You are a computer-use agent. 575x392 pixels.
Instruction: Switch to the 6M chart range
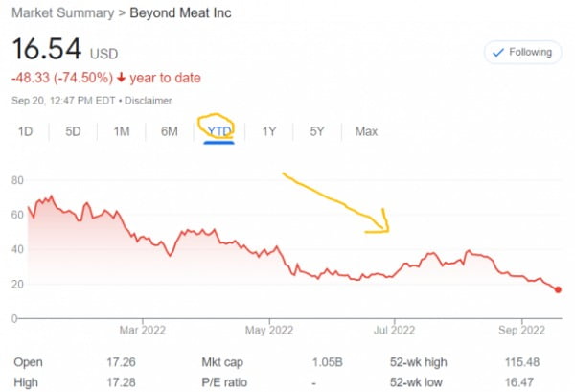(x=169, y=131)
